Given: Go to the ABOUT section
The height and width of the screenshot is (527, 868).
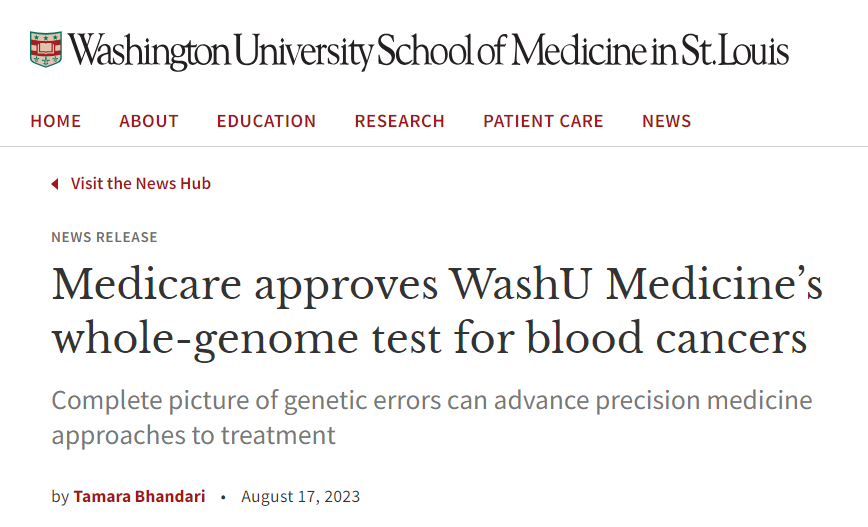Looking at the screenshot, I should coord(149,121).
